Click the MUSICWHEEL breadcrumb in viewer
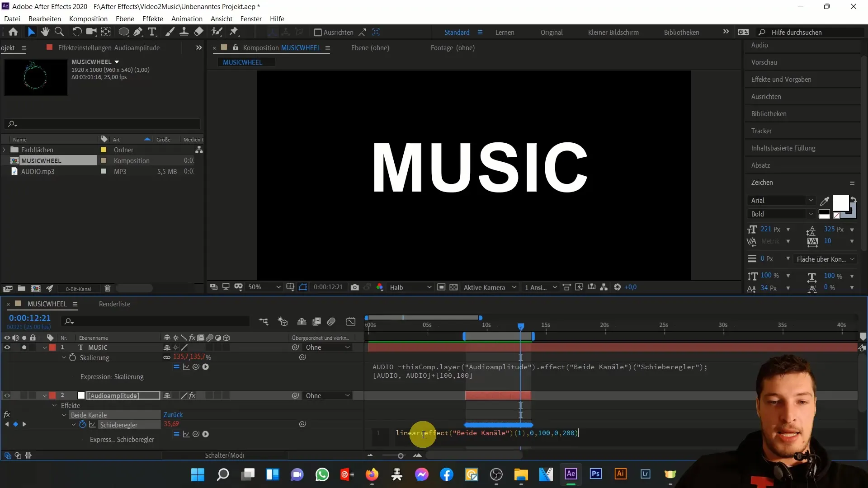 pyautogui.click(x=242, y=62)
